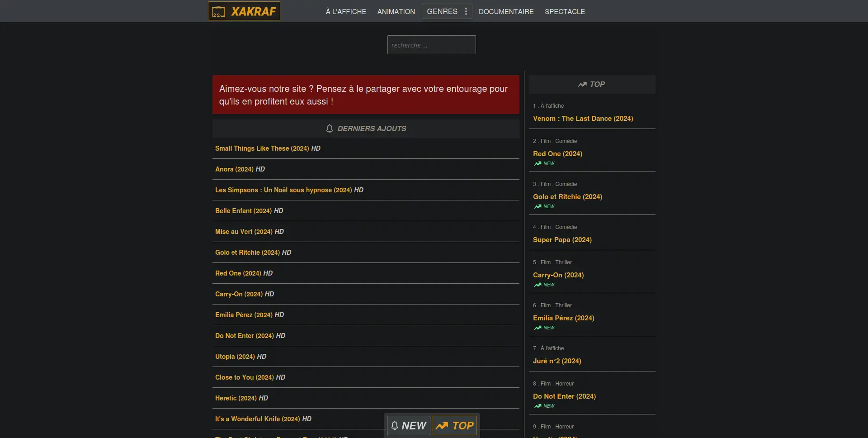
Task: Open the ANIMATION section
Action: pos(396,11)
